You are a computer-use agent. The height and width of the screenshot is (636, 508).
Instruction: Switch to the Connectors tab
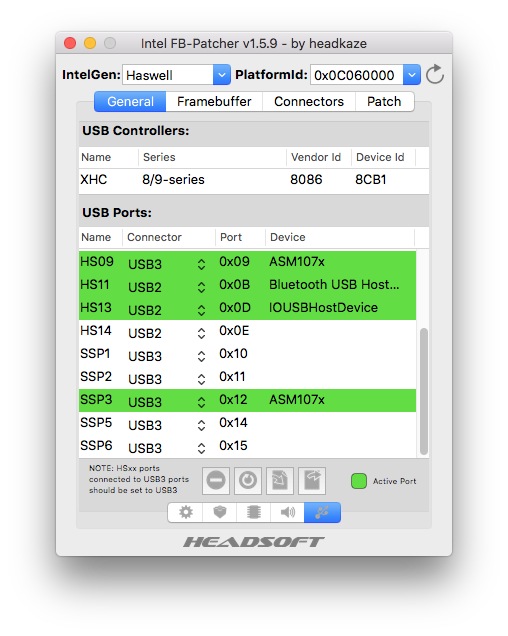[309, 101]
